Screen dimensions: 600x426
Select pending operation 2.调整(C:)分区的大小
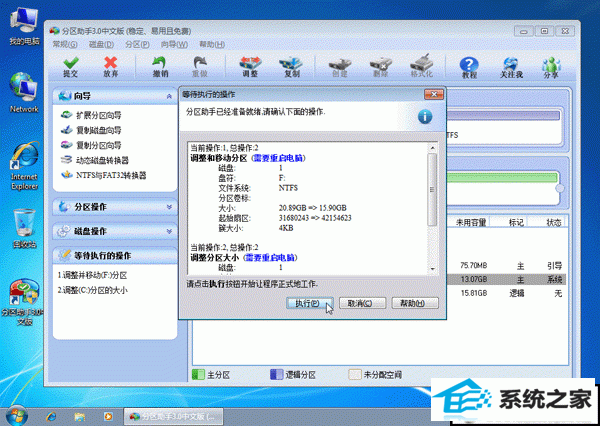[x=92, y=291]
